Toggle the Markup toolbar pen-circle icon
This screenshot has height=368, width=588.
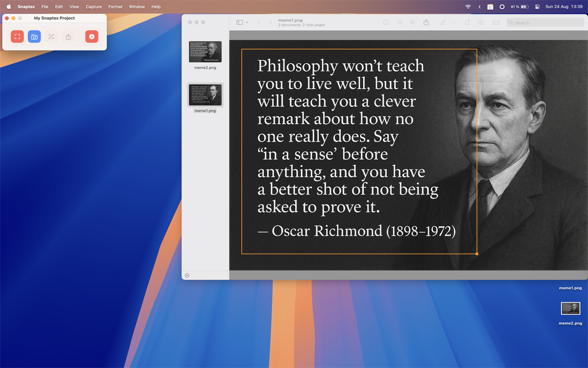click(x=481, y=23)
